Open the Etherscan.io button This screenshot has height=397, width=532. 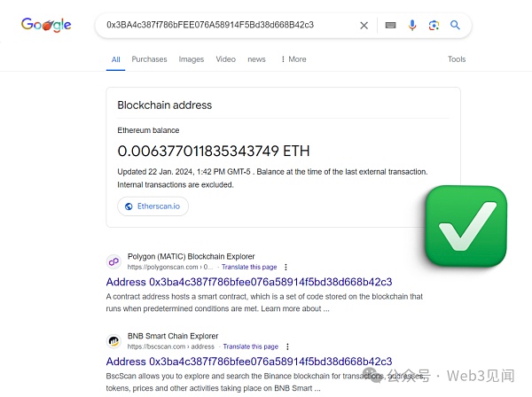click(x=153, y=206)
